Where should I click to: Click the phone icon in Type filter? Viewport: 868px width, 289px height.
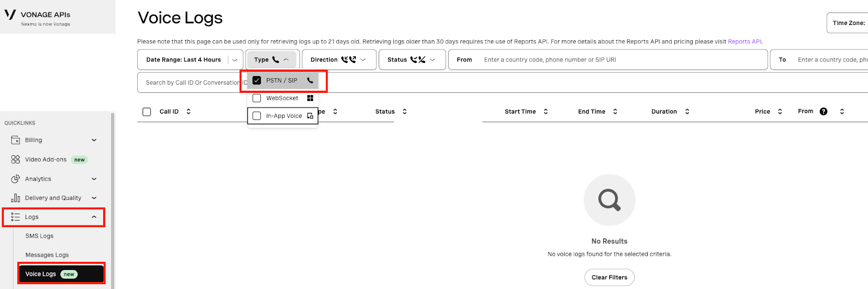click(276, 60)
